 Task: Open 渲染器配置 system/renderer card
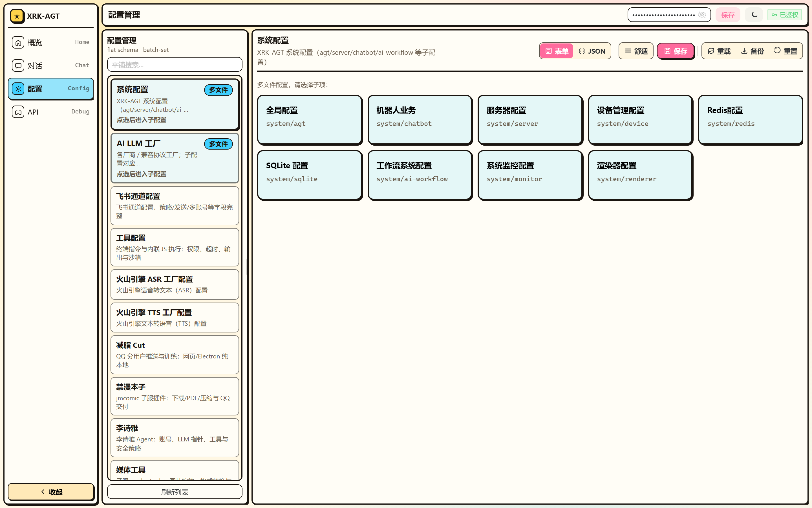point(641,175)
